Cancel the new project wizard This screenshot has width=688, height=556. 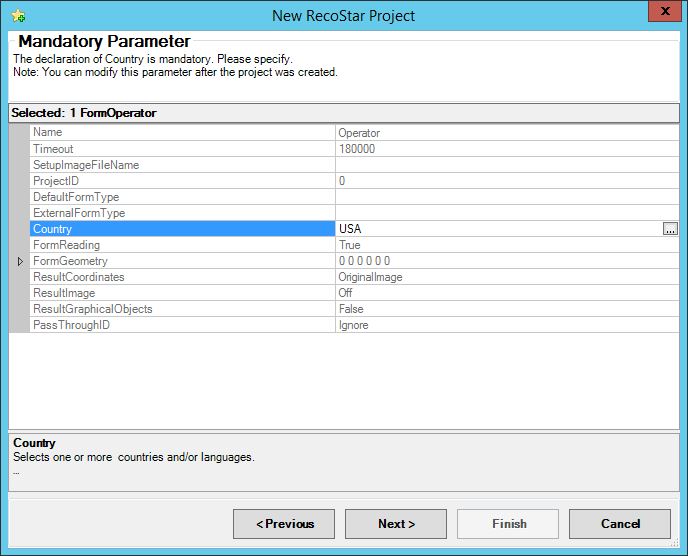pyautogui.click(x=620, y=524)
